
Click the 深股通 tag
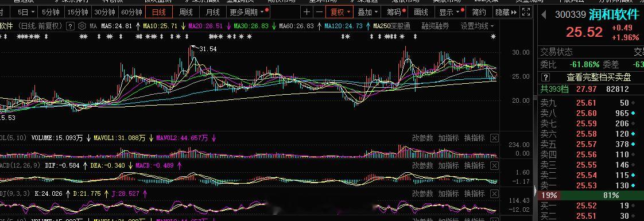(401, 26)
